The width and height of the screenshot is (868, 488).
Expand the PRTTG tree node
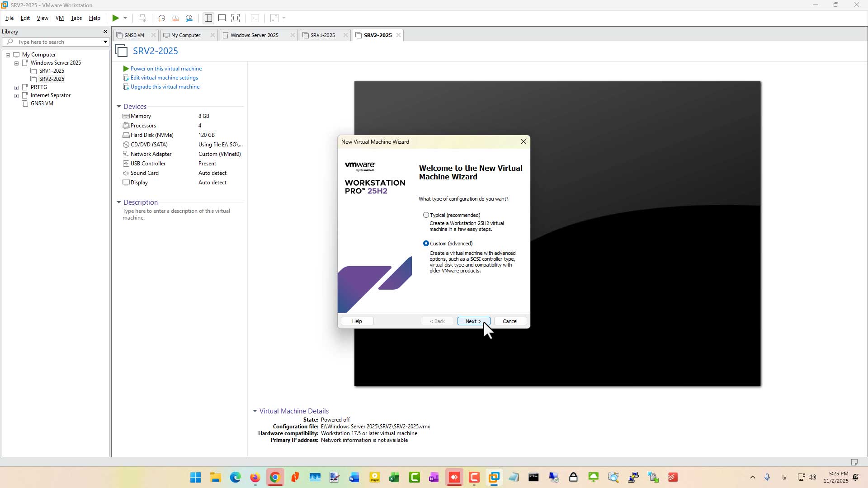coord(17,88)
